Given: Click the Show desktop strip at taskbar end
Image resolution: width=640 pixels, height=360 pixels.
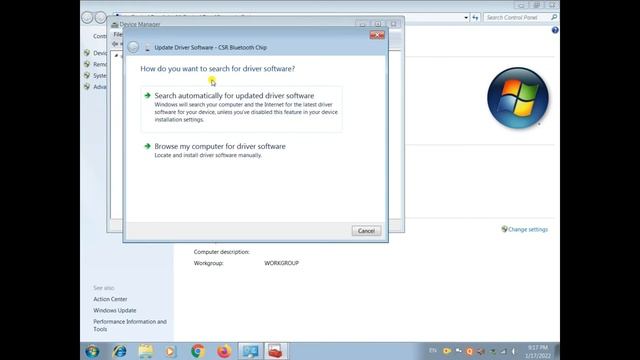Looking at the screenshot, I should 557,351.
